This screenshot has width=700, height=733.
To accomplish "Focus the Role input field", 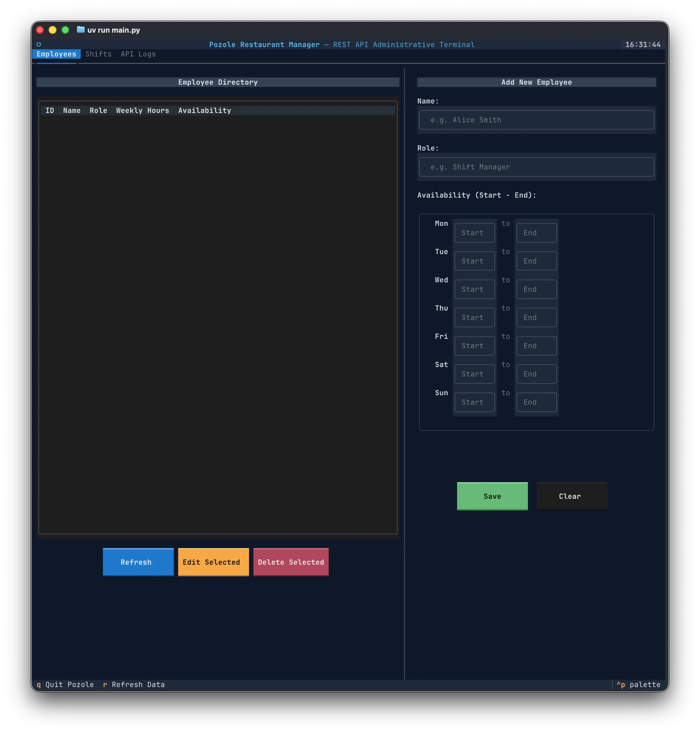I will click(x=536, y=167).
